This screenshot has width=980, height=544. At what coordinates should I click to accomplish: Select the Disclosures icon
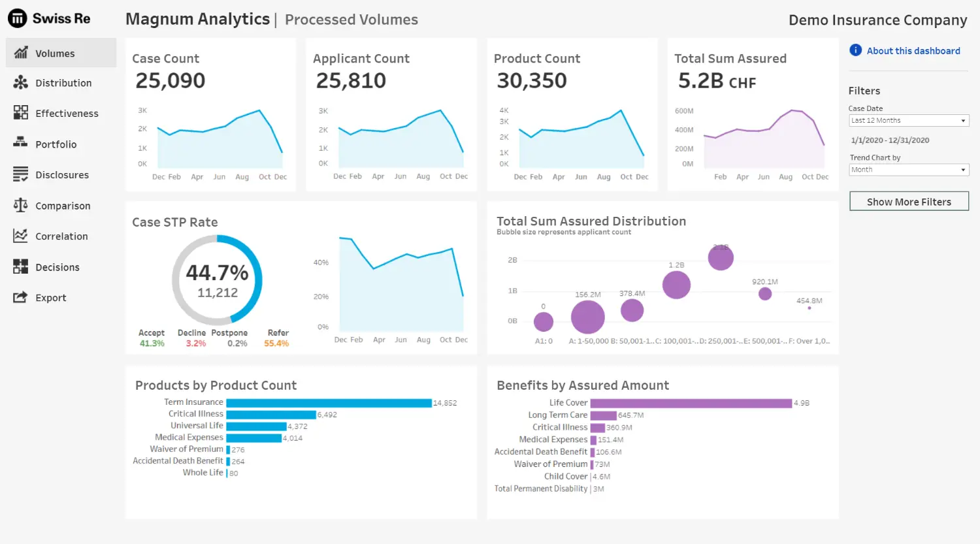point(18,174)
